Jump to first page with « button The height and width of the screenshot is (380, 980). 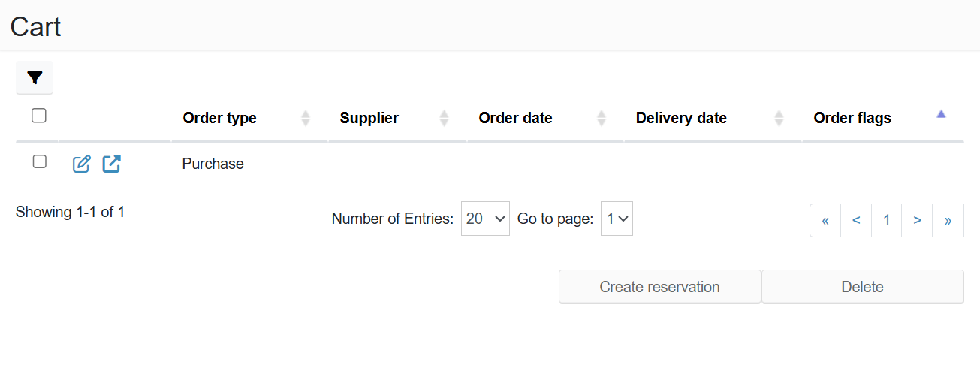click(x=825, y=220)
